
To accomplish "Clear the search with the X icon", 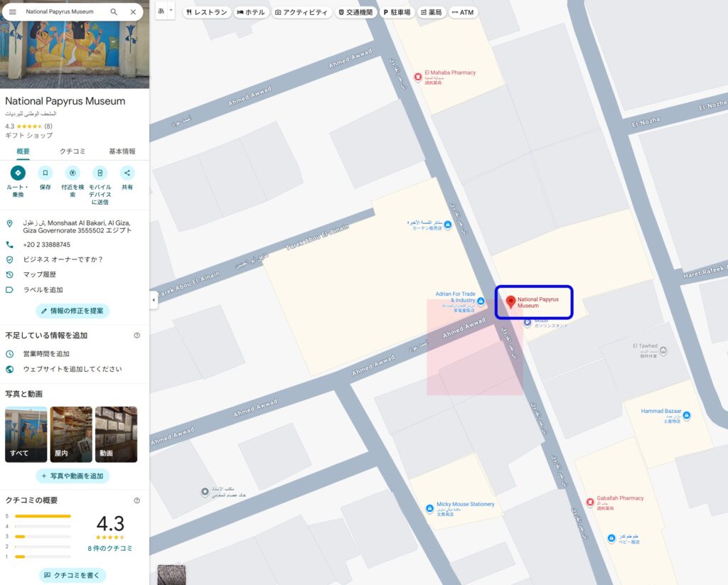I will (133, 12).
